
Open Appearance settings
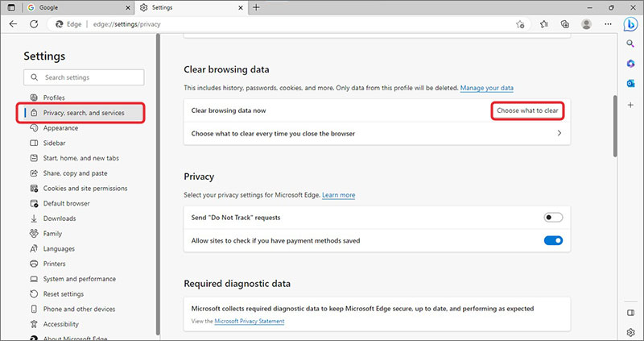60,128
